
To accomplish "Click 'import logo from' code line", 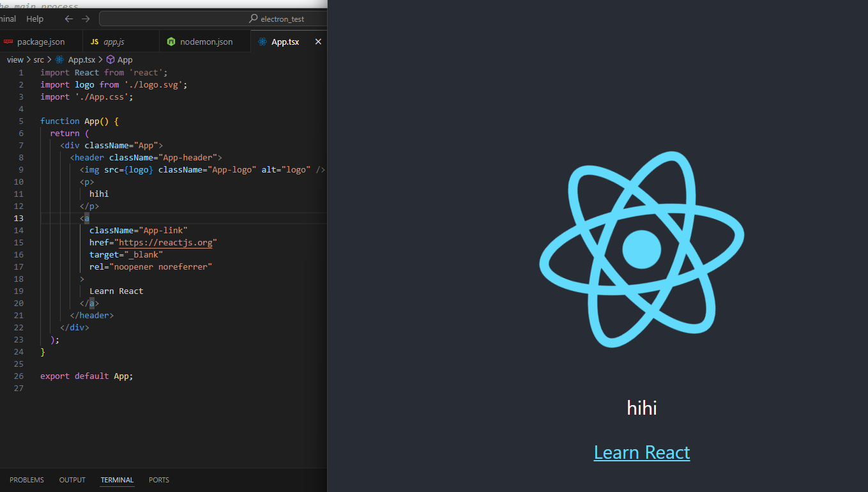I will pyautogui.click(x=114, y=85).
